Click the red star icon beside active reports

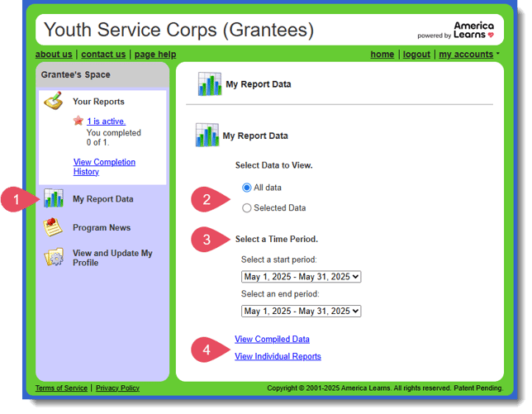[78, 121]
